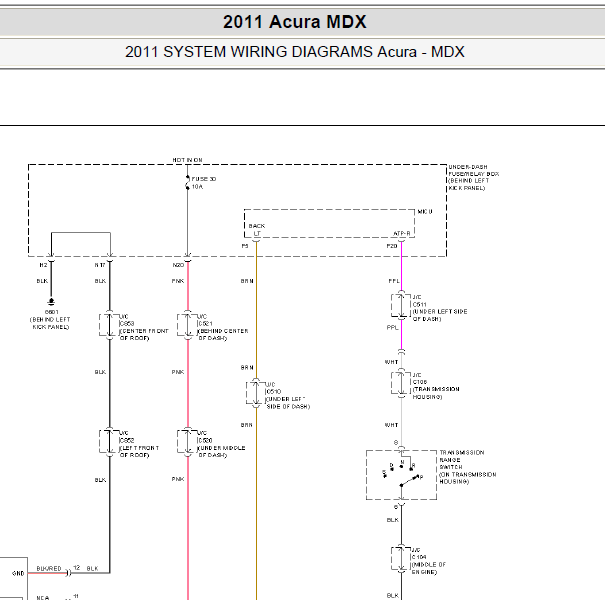Image resolution: width=605 pixels, height=600 pixels.
Task: Click the fuse symbol beside FUSE 30
Action: click(188, 183)
